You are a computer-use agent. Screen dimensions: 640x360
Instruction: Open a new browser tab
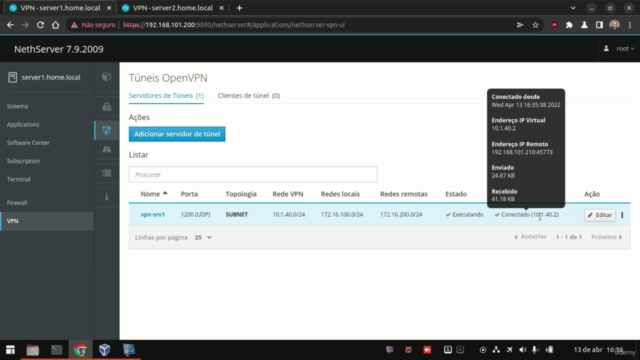point(240,8)
